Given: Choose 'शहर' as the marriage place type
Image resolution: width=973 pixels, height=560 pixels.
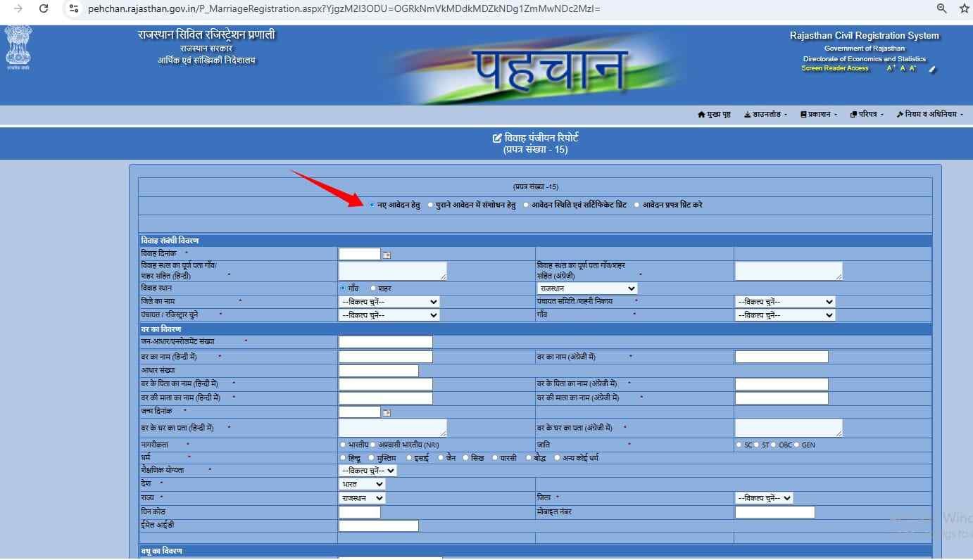Looking at the screenshot, I should [x=373, y=288].
